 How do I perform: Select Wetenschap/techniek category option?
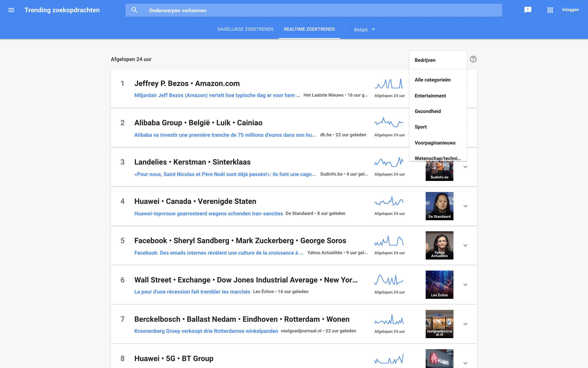coord(438,158)
